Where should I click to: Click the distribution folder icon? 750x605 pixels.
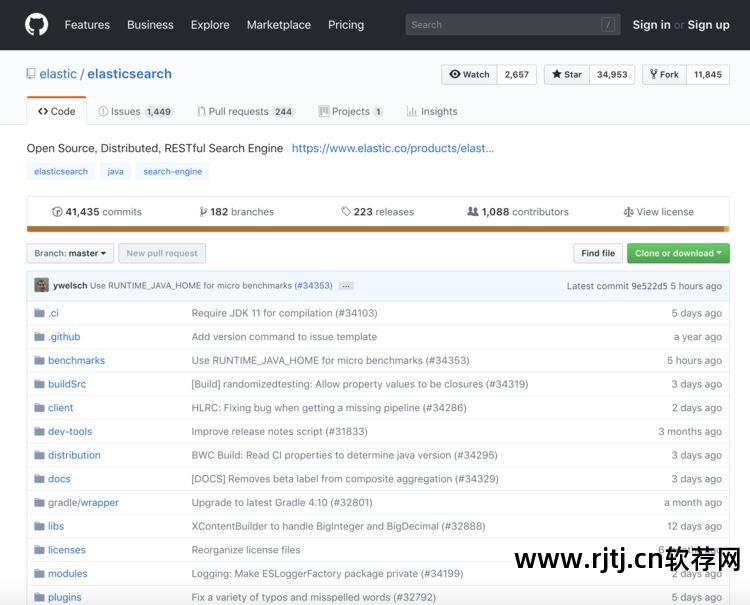[39, 455]
